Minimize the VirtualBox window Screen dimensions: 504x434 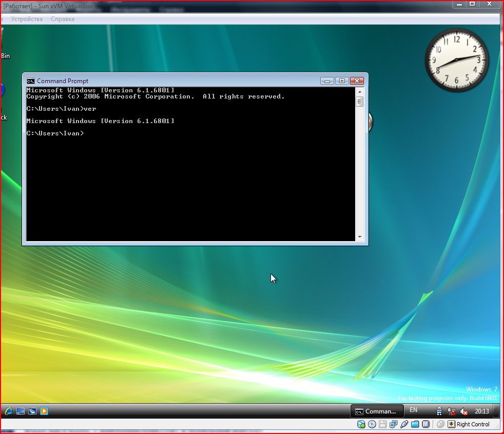pos(459,4)
